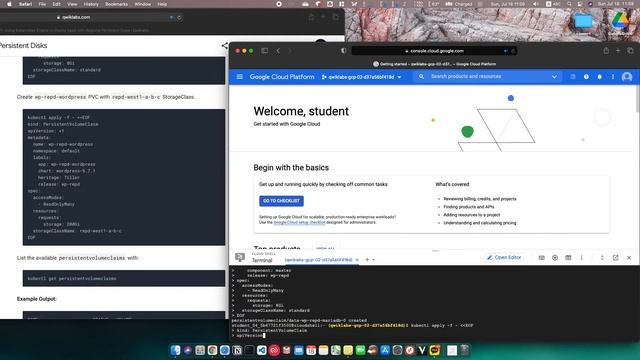Open dropdown next to Cloud Shell plus

pyautogui.click(x=373, y=260)
